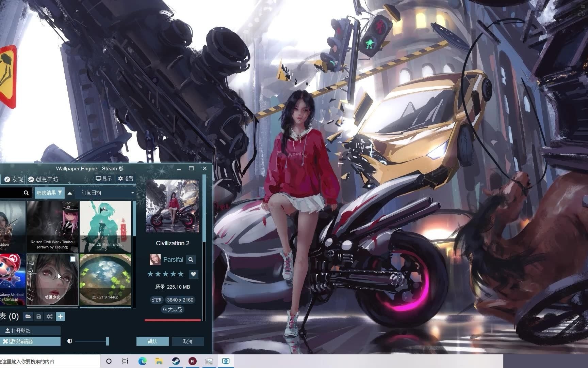Toggle the heart favorite button

coord(193,274)
